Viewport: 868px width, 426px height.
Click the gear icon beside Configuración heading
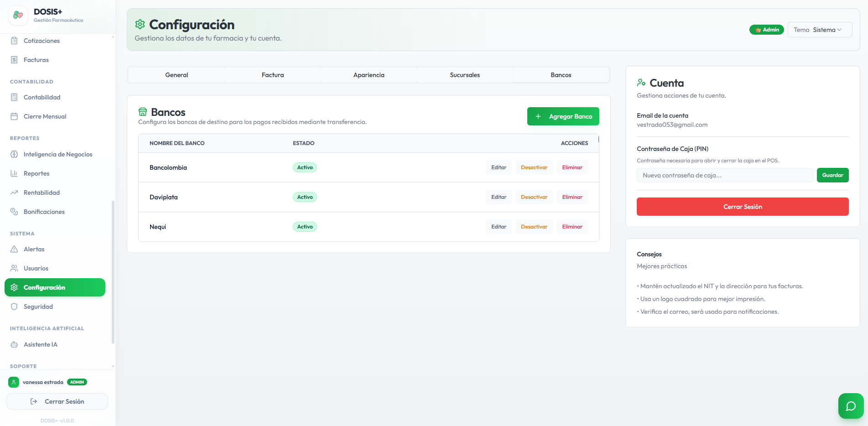coord(140,24)
